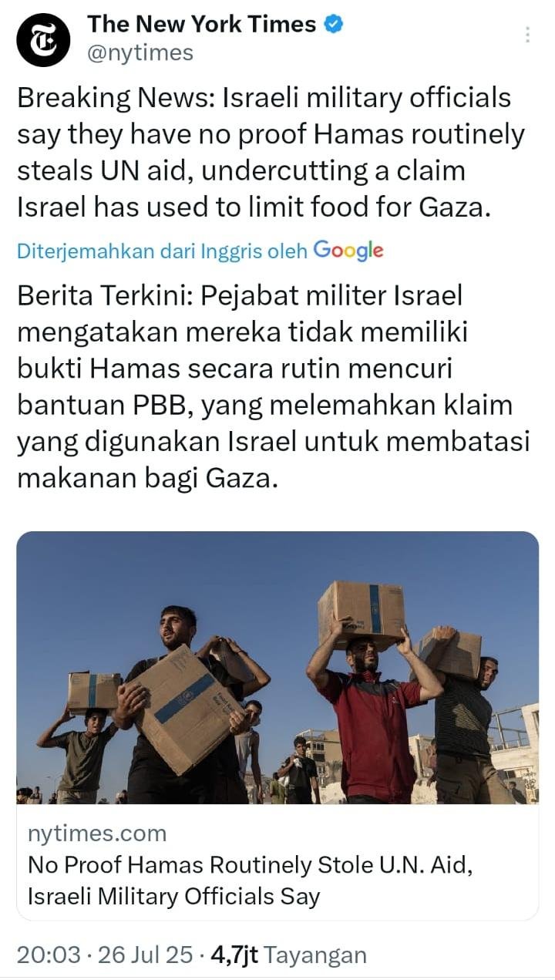Screen dimensions: 555x980
Task: Tap the 20:03 post time
Action: pos(49,955)
